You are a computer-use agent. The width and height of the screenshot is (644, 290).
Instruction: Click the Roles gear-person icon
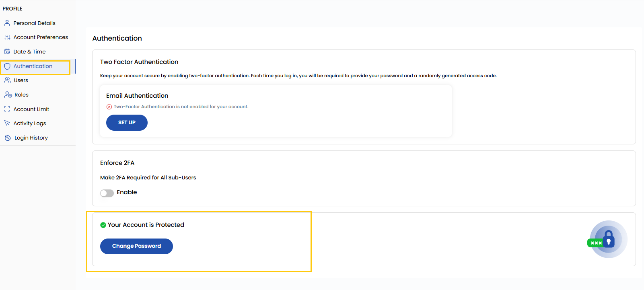pyautogui.click(x=8, y=95)
